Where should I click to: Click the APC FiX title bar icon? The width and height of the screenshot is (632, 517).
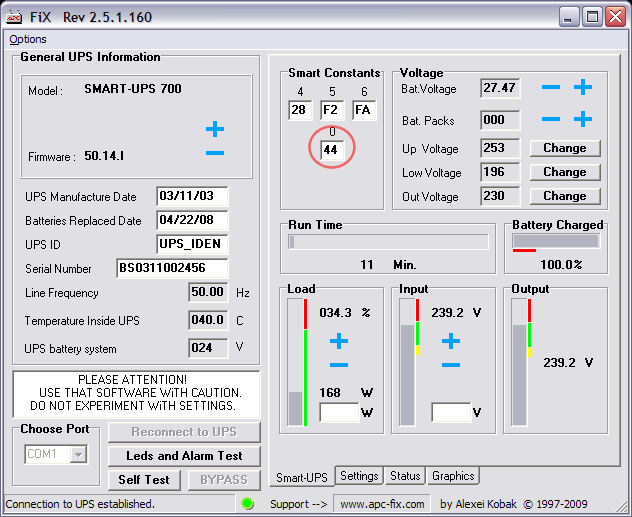14,17
